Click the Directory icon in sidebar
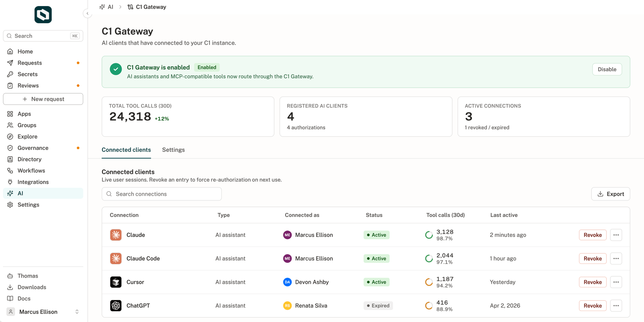The height and width of the screenshot is (322, 644). (10, 159)
